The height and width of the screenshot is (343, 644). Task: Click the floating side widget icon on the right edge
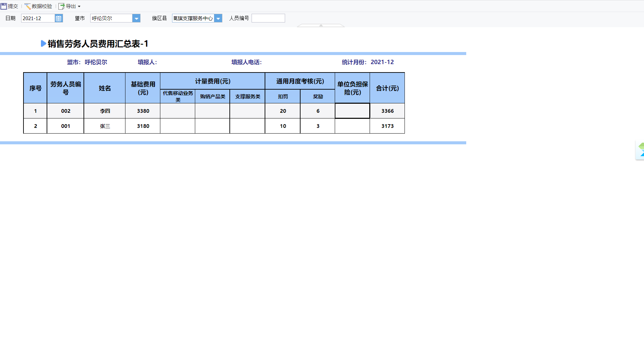coord(640,150)
